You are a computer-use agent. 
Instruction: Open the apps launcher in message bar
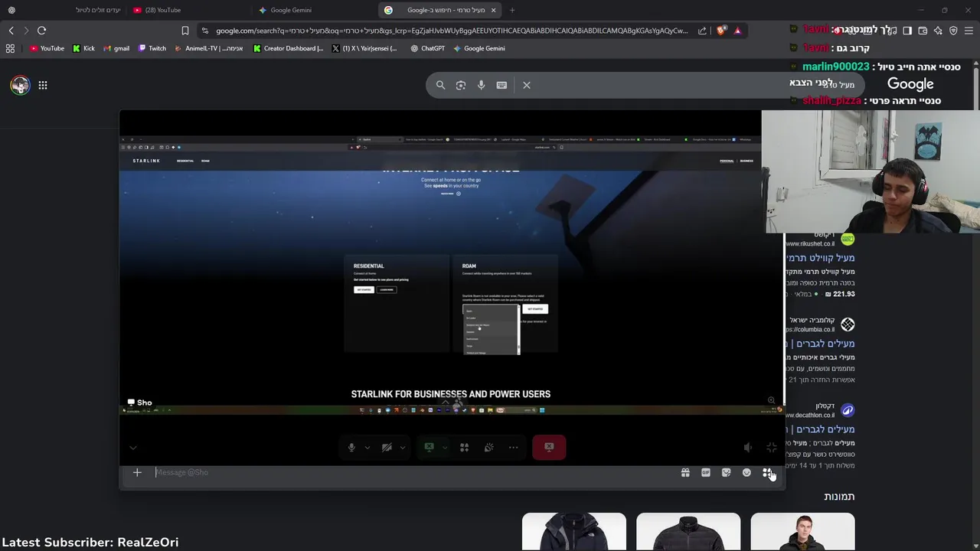tap(766, 473)
